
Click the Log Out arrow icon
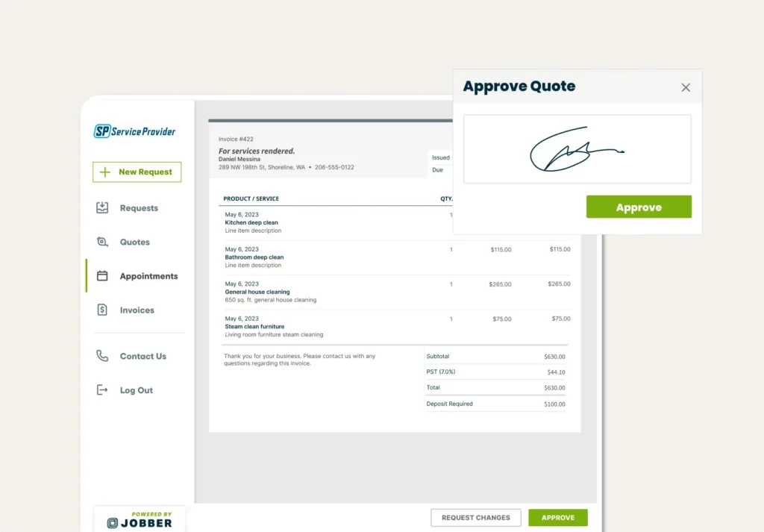click(x=102, y=389)
